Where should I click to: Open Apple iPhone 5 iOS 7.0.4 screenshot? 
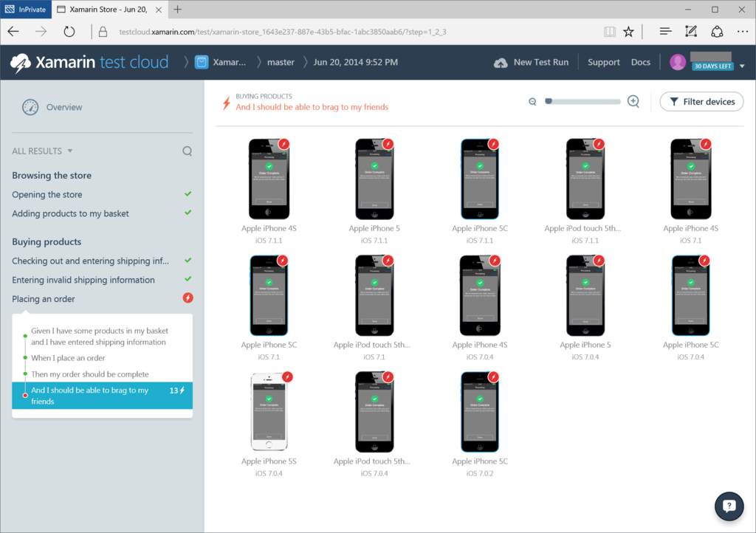click(585, 295)
